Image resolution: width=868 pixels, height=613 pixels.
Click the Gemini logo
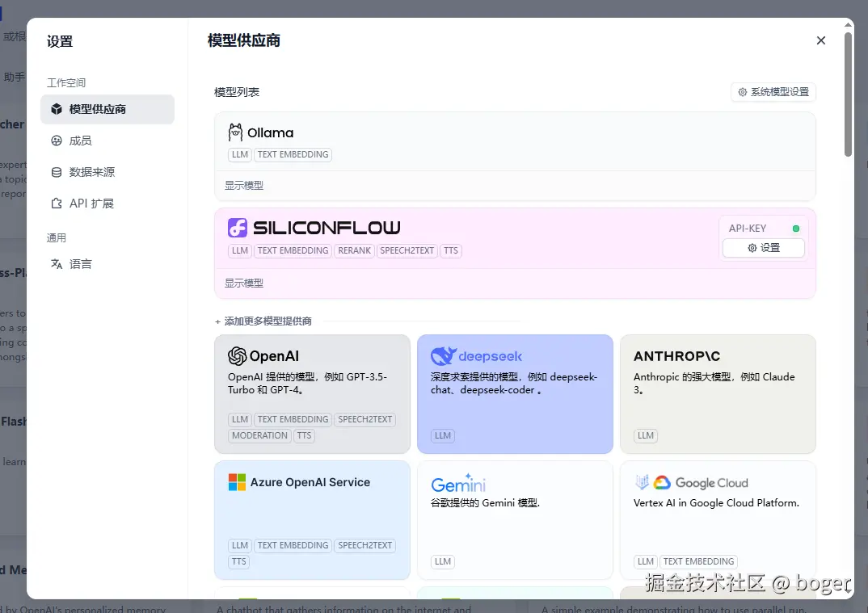[x=458, y=484]
